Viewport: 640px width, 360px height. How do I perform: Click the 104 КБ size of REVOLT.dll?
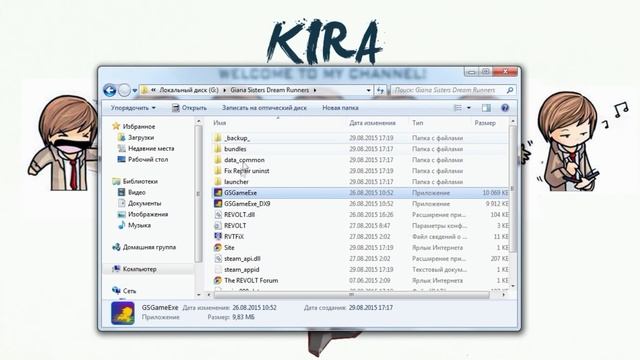point(499,215)
